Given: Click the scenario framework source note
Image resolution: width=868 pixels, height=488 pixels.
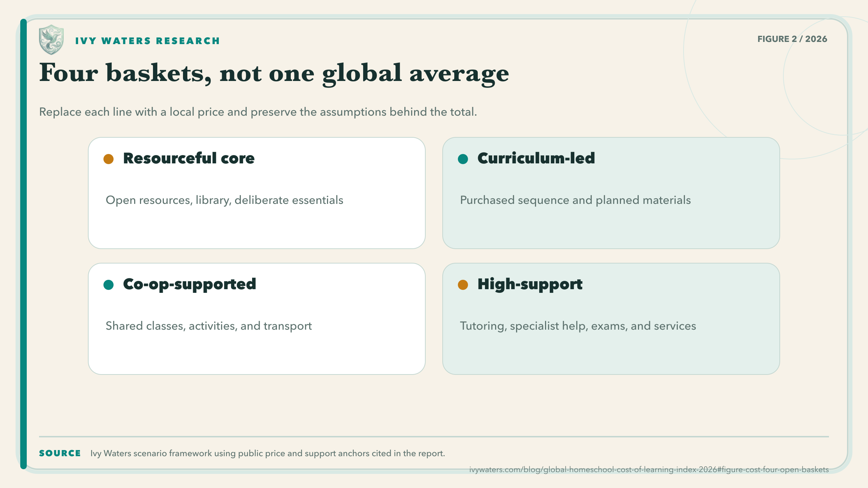Looking at the screenshot, I should 268,453.
